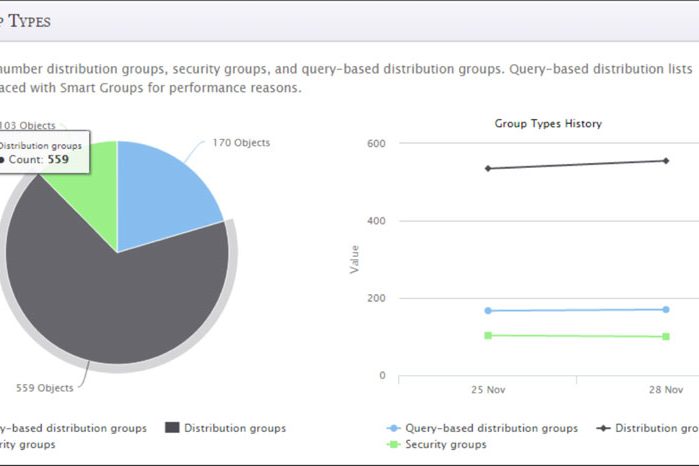This screenshot has width=699, height=466.
Task: Toggle Query-based distribution groups in history legend
Action: 491,428
